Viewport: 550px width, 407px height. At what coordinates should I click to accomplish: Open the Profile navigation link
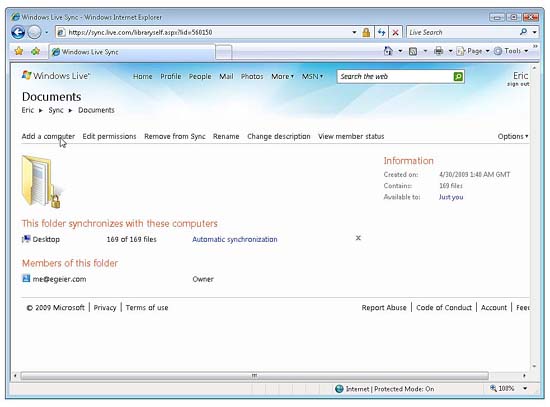click(x=171, y=76)
